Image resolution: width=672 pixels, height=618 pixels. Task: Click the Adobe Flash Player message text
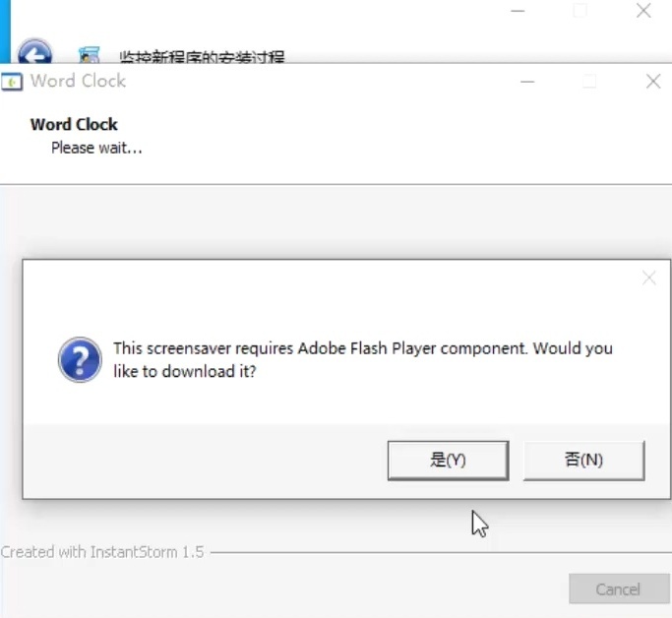(x=362, y=360)
